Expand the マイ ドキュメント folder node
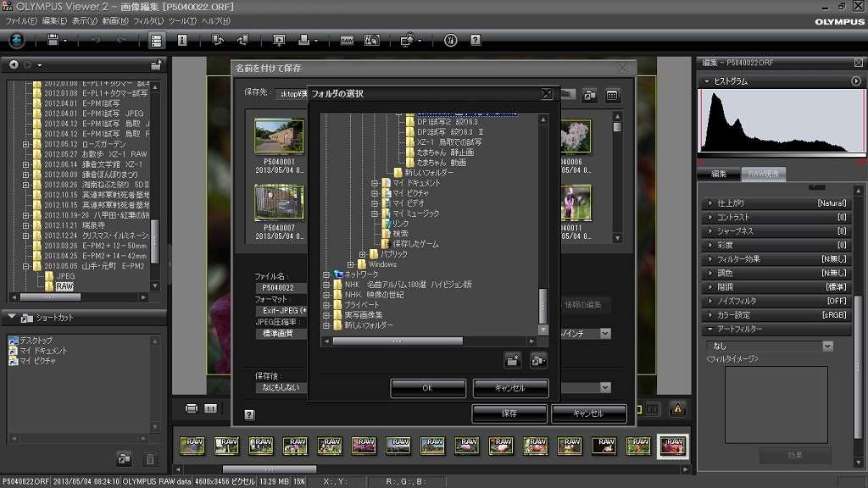 coord(375,183)
